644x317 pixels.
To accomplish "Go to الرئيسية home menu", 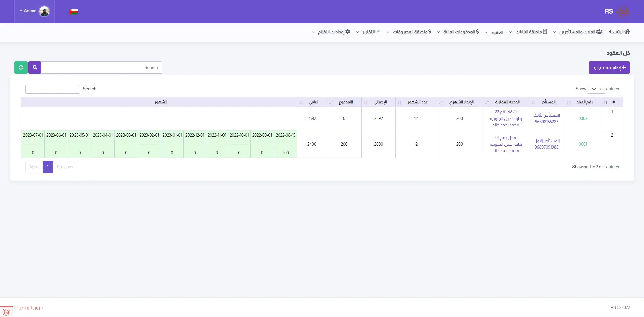I will point(619,32).
